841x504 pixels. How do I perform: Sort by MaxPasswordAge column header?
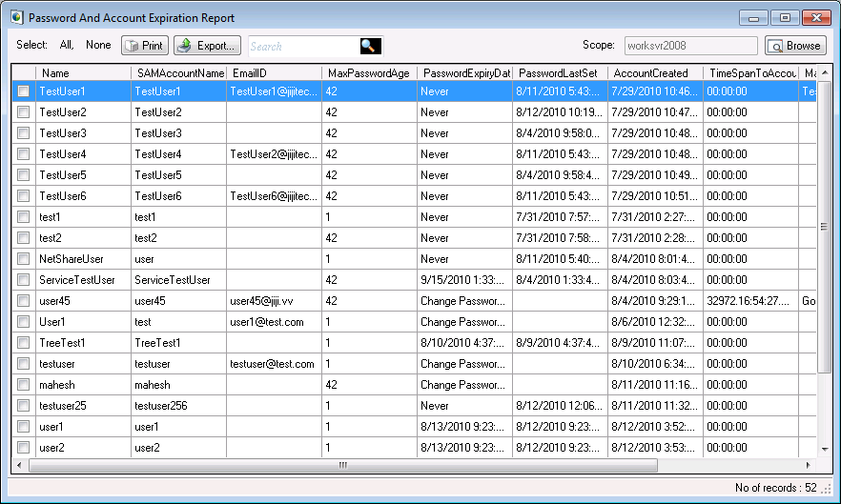(x=369, y=73)
